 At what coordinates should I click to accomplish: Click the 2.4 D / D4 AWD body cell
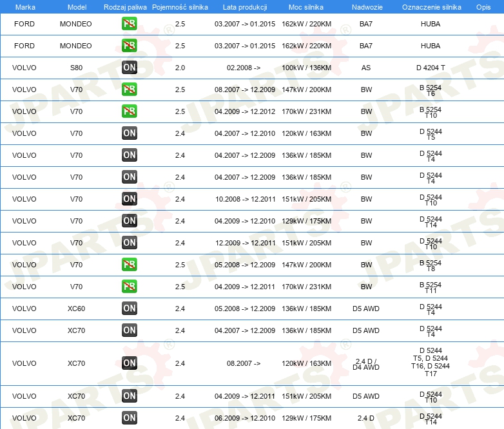[366, 365]
